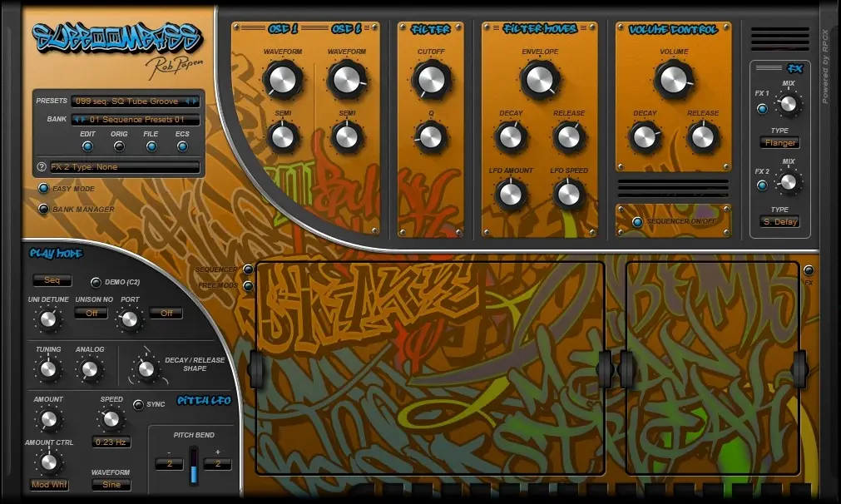Disable Easy Mode
The width and height of the screenshot is (841, 504).
pyautogui.click(x=43, y=188)
